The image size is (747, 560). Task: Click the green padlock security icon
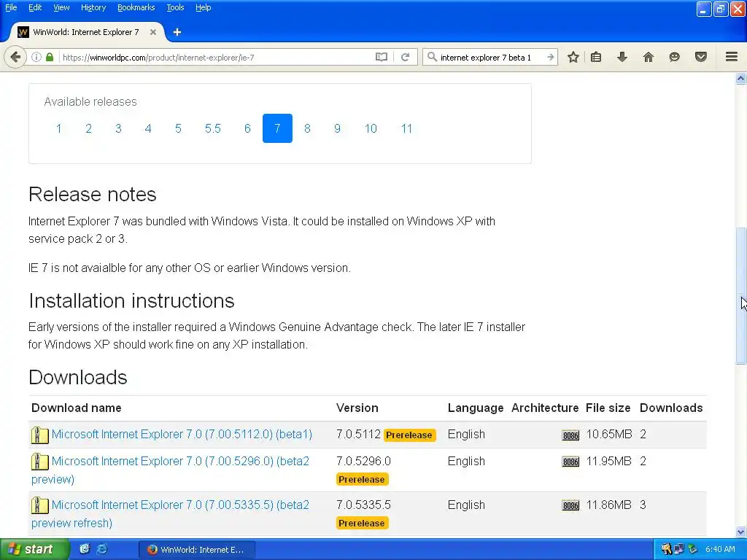pyautogui.click(x=50, y=57)
